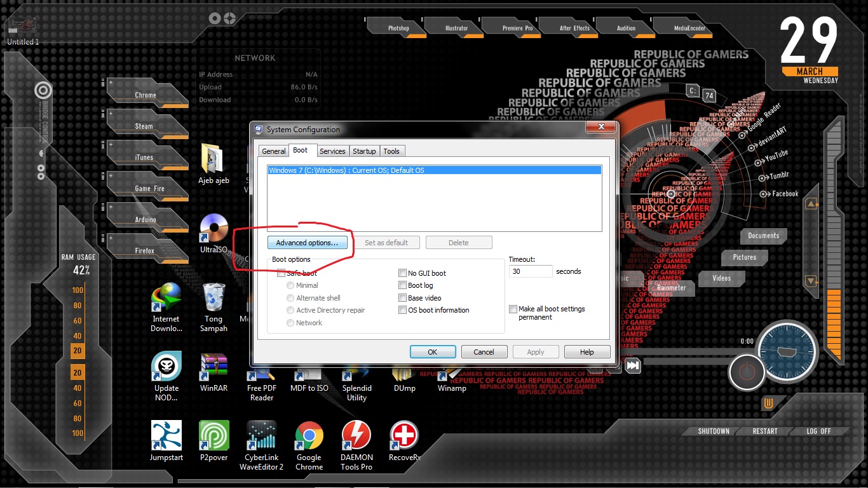Expand the Steam launcher plus sign
Viewport: 868px width, 488px height.
(111, 114)
